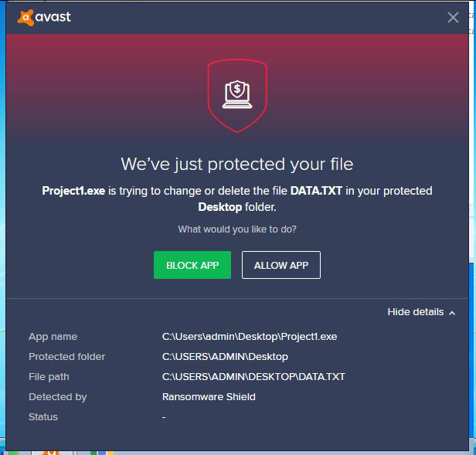
Task: Close the Avast alert dialog
Action: pyautogui.click(x=453, y=18)
